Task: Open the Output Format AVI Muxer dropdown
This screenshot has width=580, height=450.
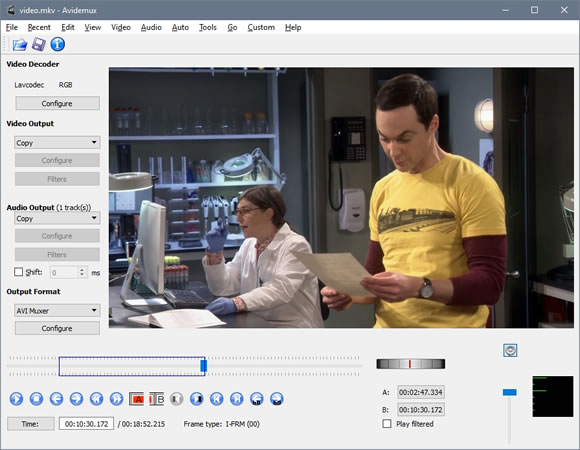Action: tap(57, 311)
